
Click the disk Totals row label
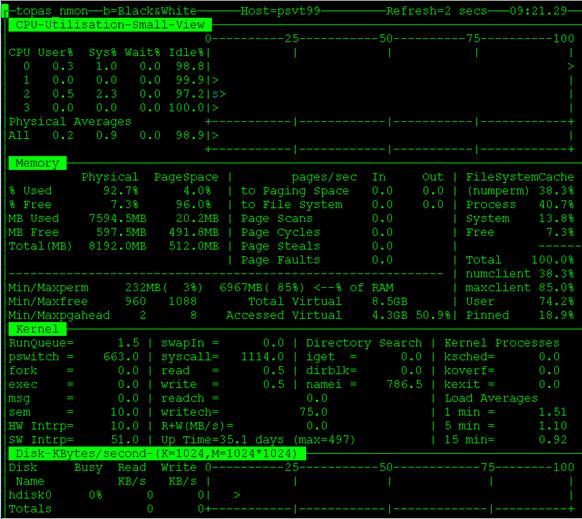pyautogui.click(x=30, y=509)
